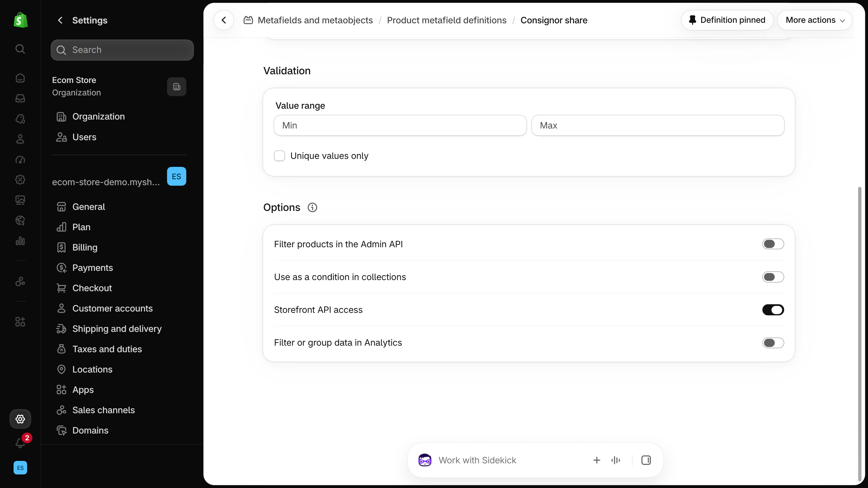Open the Marketing target icon

coord(20,159)
